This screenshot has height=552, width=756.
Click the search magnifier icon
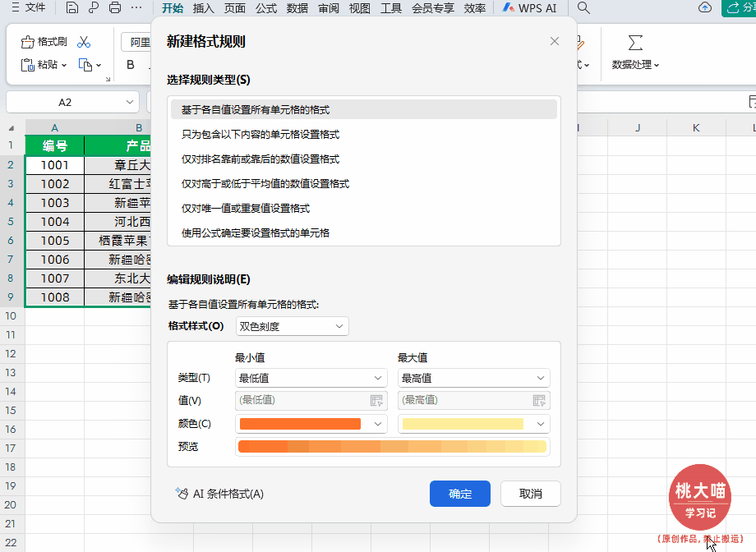click(x=583, y=7)
